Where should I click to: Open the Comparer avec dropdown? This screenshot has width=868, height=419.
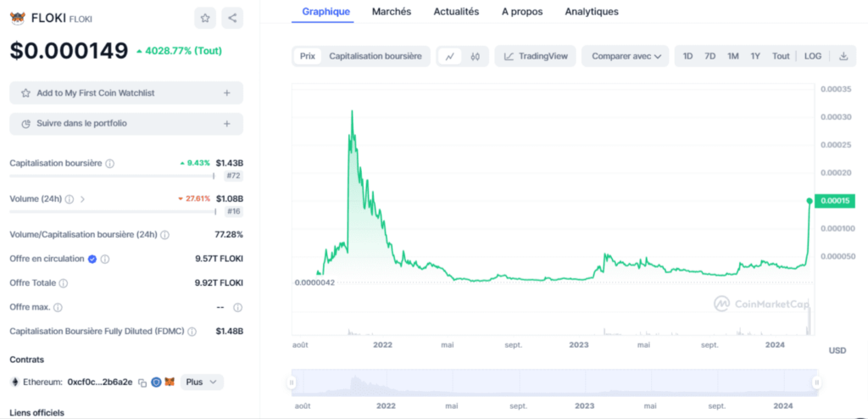pyautogui.click(x=625, y=57)
